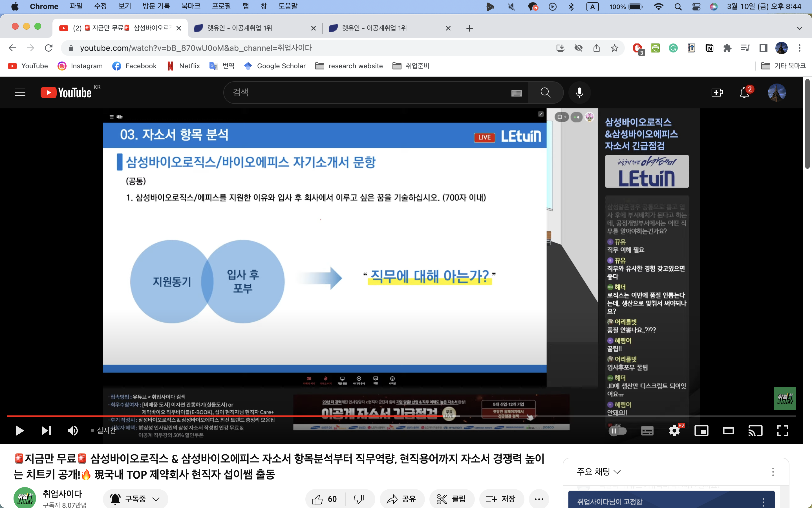
Task: Reload the page in Chrome
Action: pos(49,48)
